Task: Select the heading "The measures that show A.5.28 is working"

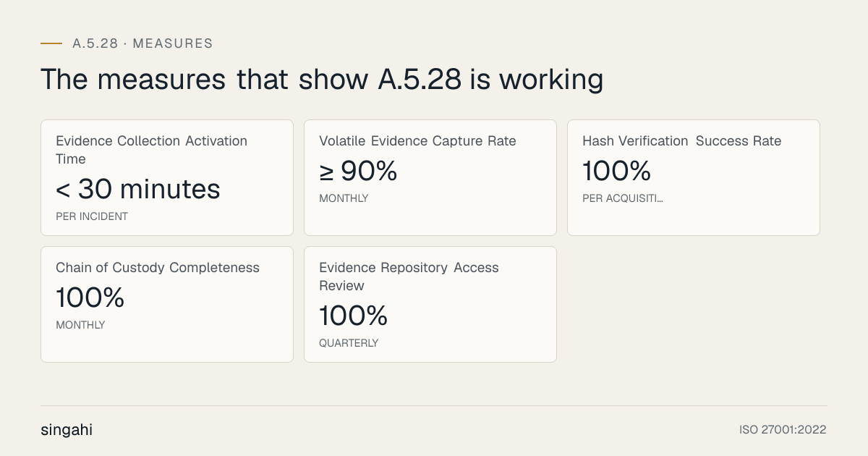Action: click(x=322, y=79)
